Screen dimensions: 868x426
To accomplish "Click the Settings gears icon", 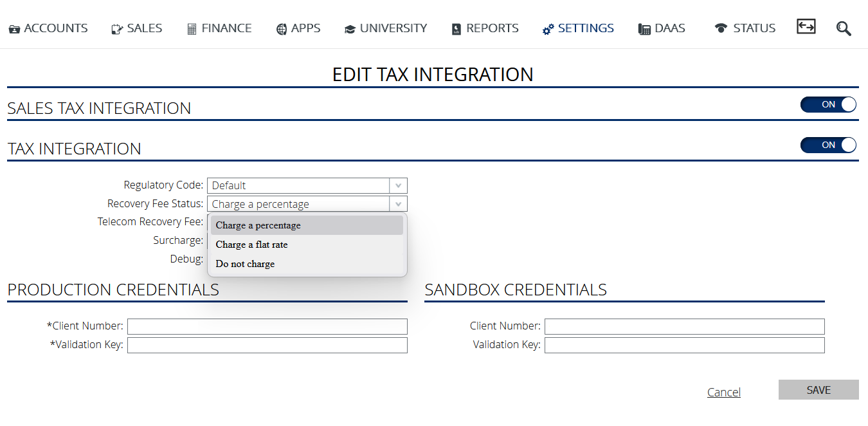I will 548,29.
